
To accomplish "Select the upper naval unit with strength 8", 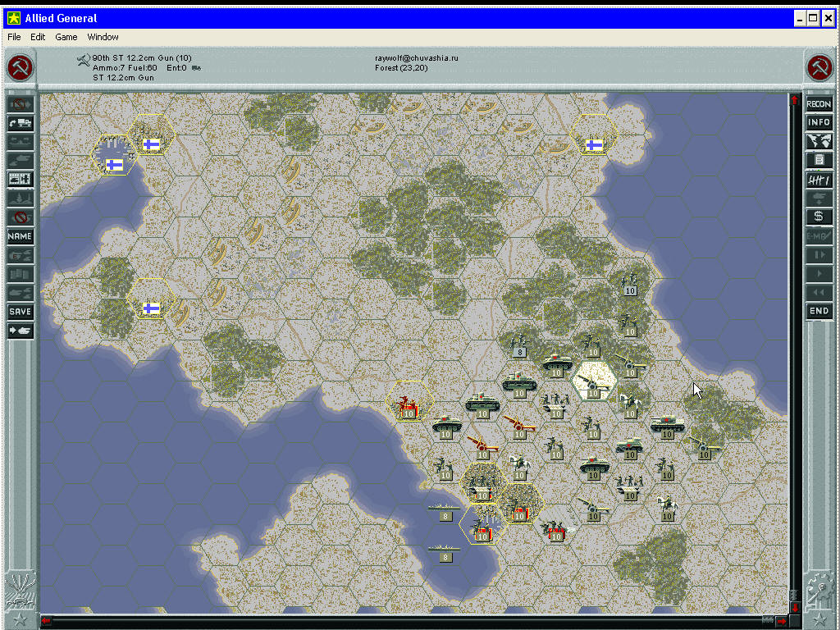I will 445,512.
